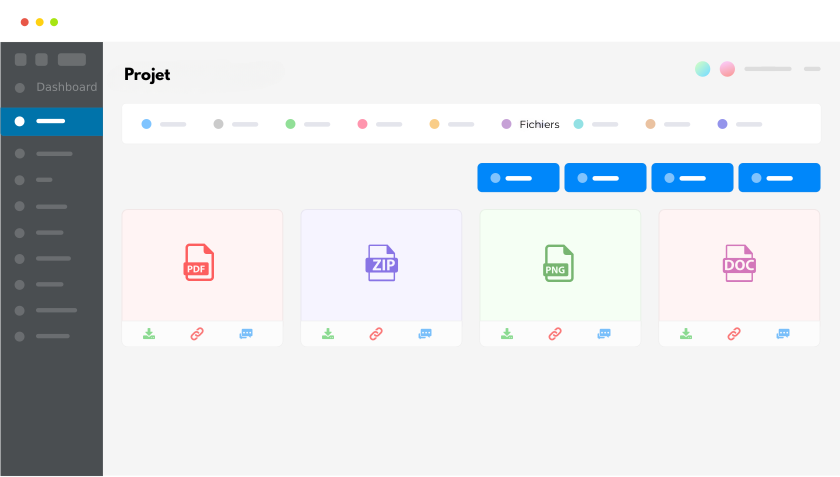Click the link icon under the DOC file
This screenshot has height=477, width=840.
coord(734,334)
